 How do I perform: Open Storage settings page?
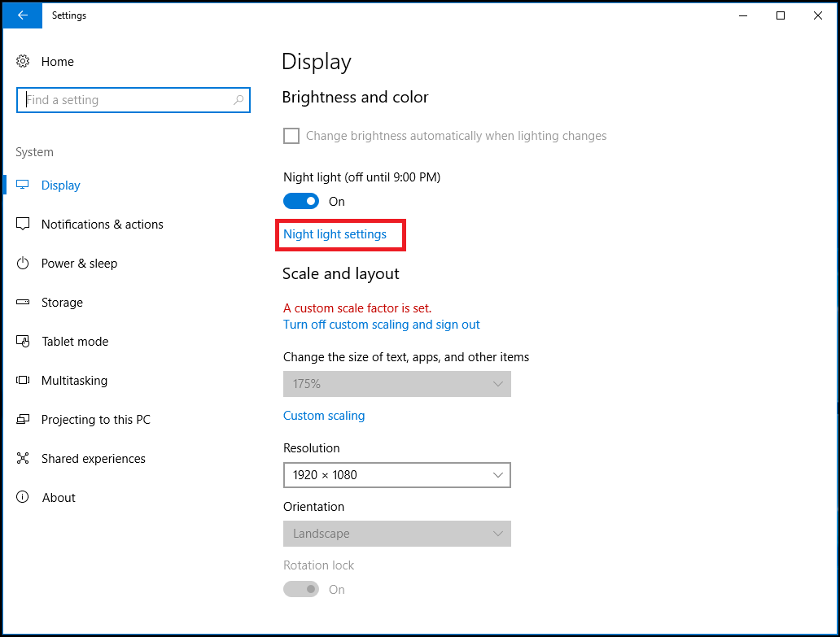click(x=62, y=303)
